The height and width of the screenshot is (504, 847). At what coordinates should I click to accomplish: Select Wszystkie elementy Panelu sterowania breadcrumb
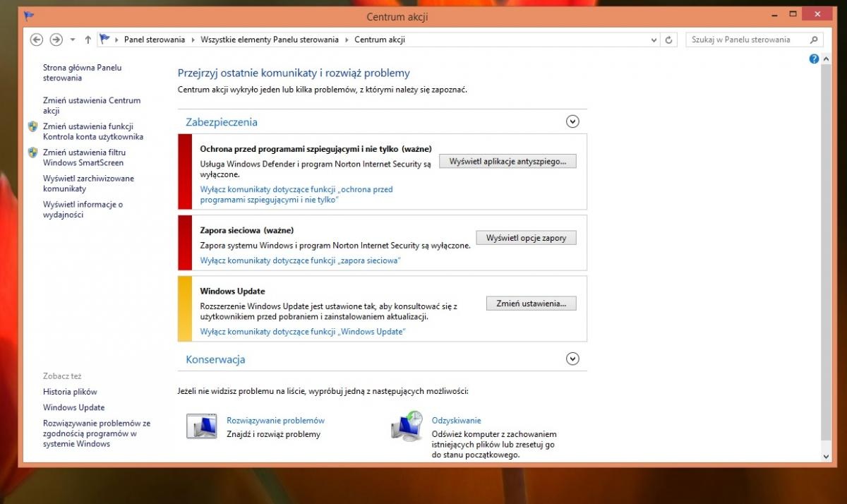(269, 40)
